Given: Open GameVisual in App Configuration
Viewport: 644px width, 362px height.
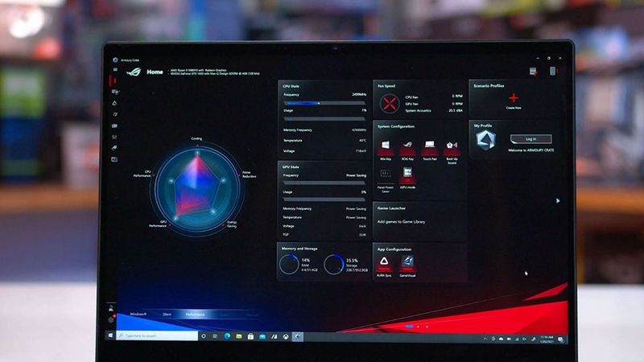Looking at the screenshot, I should (407, 266).
